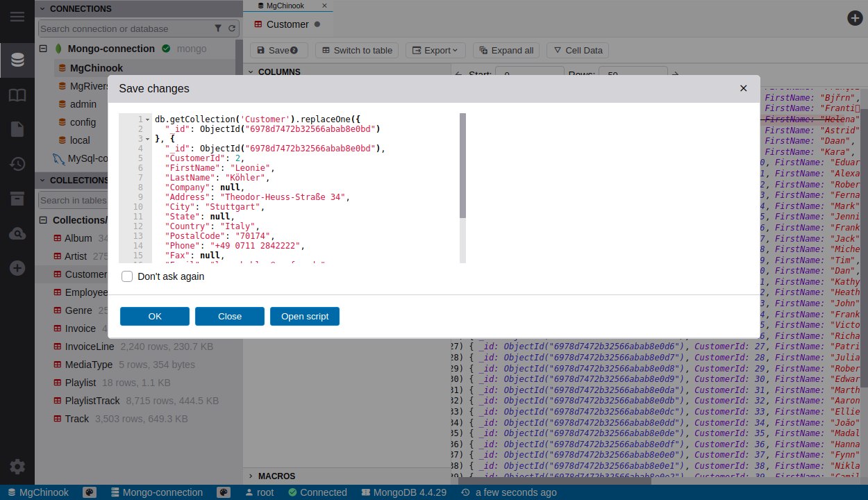Screen dimensions: 868x500
Task: Open the Export dropdown menu
Action: click(436, 50)
